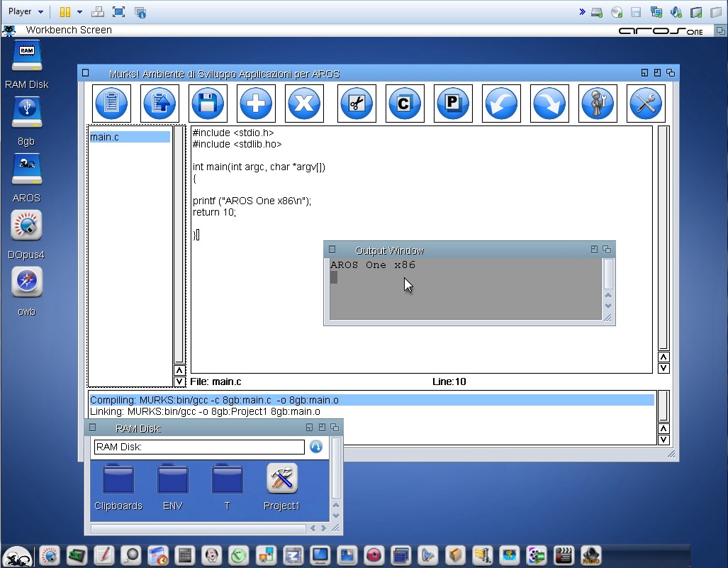Open the DOpus4 desktop icon
This screenshot has width=728, height=568.
coord(26,226)
